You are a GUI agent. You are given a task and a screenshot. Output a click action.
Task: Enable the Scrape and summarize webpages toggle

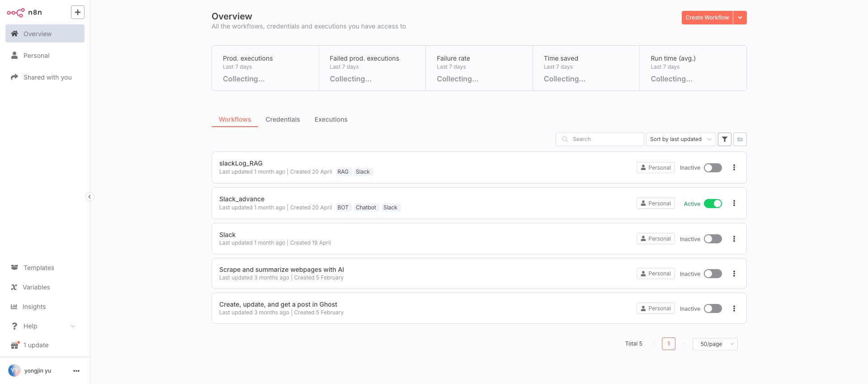(x=712, y=274)
